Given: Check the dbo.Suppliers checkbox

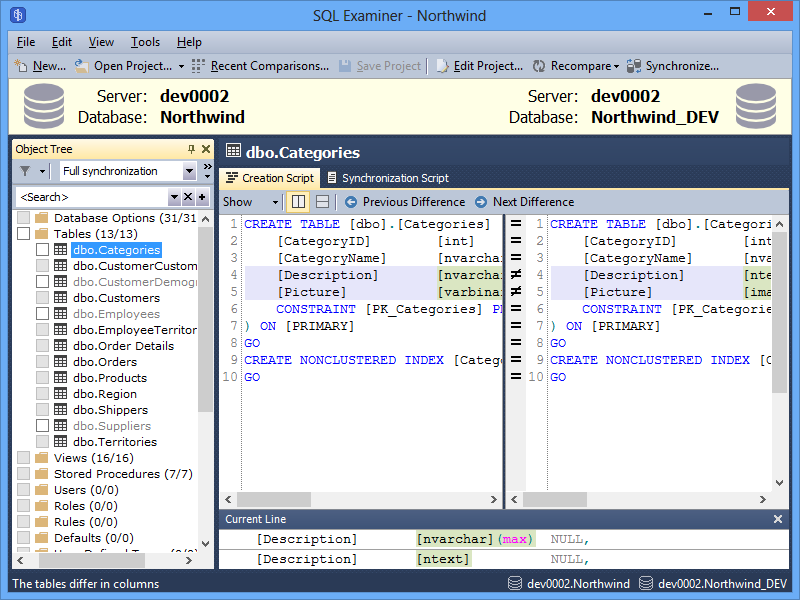Looking at the screenshot, I should coord(42,426).
